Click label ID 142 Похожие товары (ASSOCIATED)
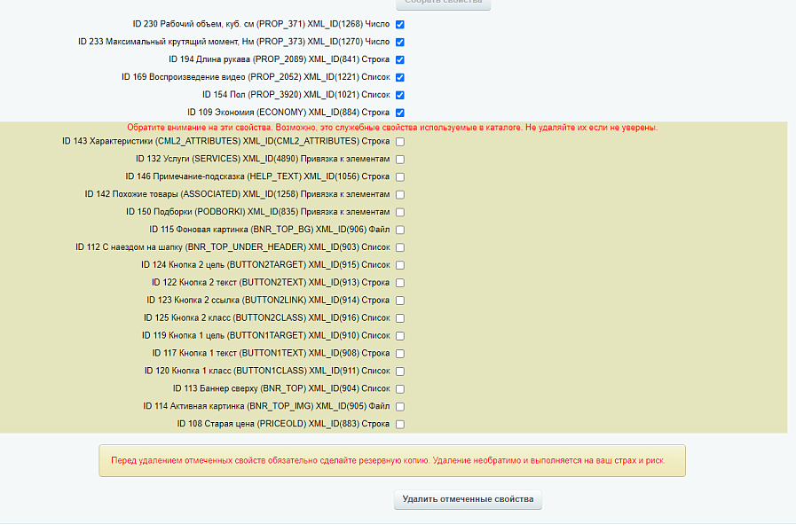Screen dimensions: 796x532 [237, 194]
